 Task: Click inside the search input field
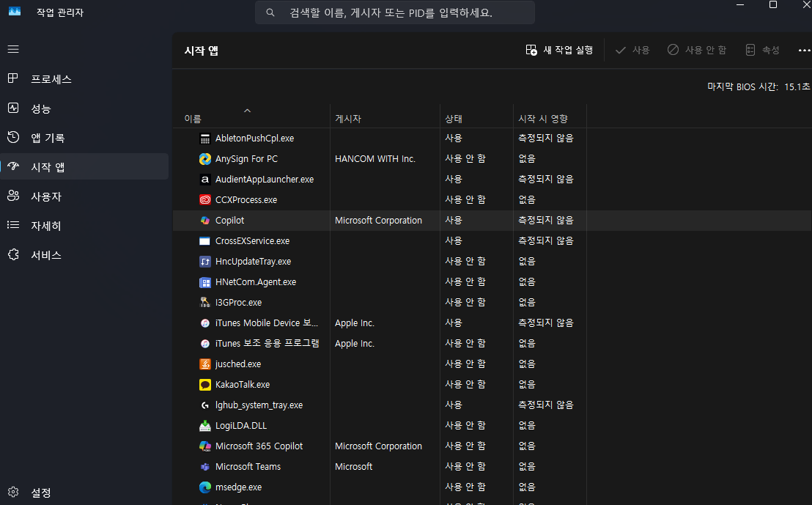tap(394, 12)
